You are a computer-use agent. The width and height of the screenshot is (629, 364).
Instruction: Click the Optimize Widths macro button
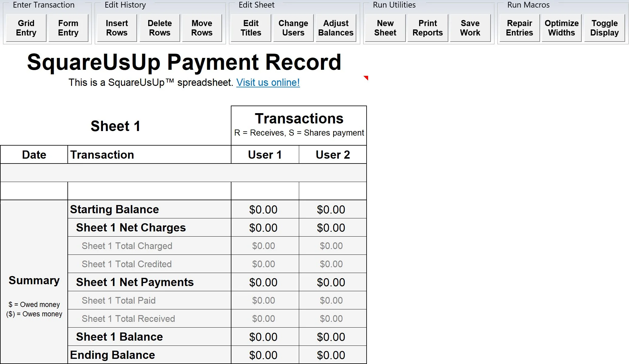click(x=562, y=28)
